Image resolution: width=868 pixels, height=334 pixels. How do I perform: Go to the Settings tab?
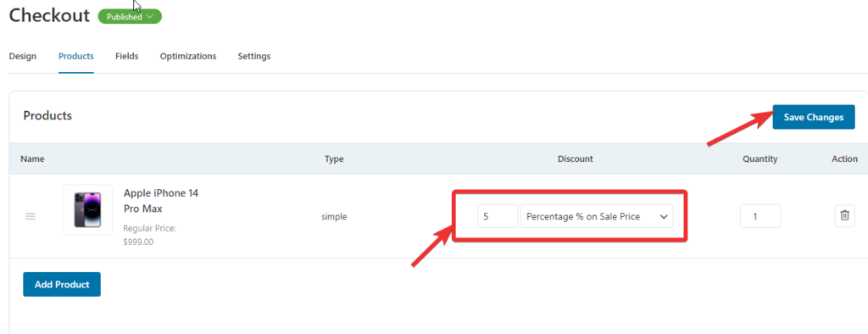pos(254,56)
